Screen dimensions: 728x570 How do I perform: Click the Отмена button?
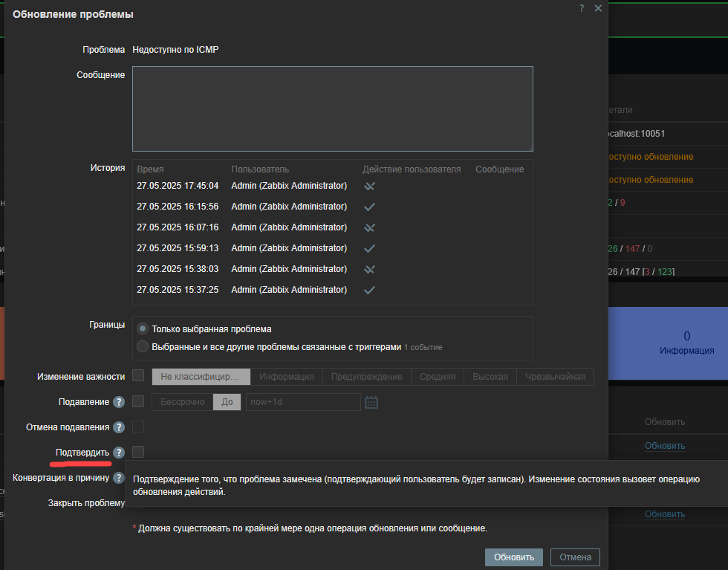click(x=575, y=557)
